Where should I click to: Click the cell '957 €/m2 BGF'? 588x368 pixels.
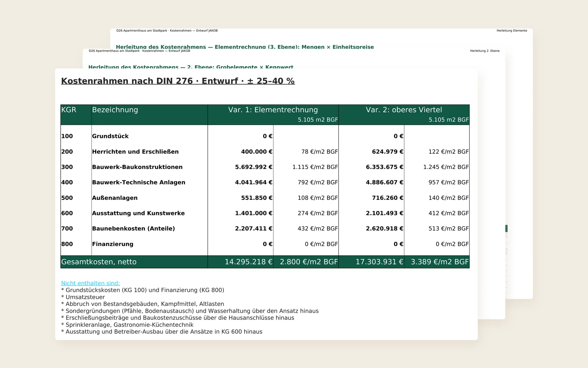(448, 183)
